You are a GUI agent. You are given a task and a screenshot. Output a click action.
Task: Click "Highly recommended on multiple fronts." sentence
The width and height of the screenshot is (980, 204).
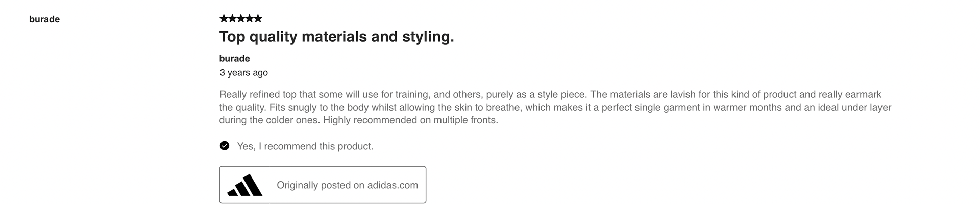(410, 120)
